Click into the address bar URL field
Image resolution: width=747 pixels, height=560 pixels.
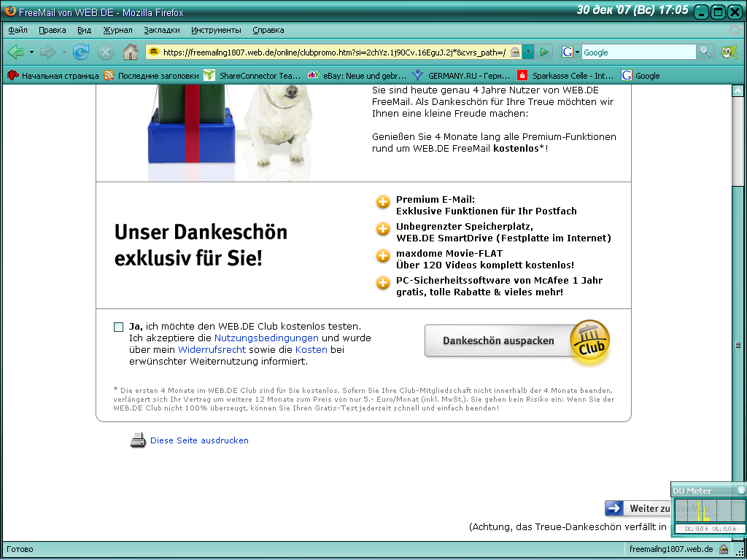point(333,52)
